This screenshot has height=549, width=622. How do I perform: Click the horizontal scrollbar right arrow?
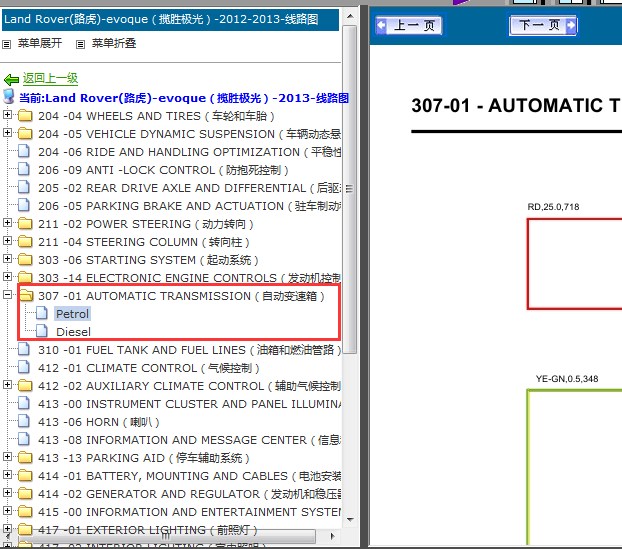tap(332, 536)
